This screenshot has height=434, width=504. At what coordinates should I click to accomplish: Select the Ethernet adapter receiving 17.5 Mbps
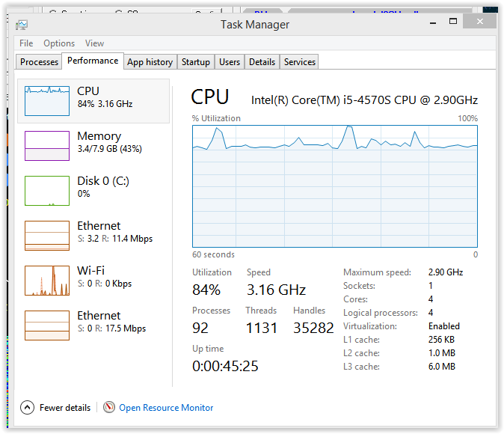tap(46, 325)
